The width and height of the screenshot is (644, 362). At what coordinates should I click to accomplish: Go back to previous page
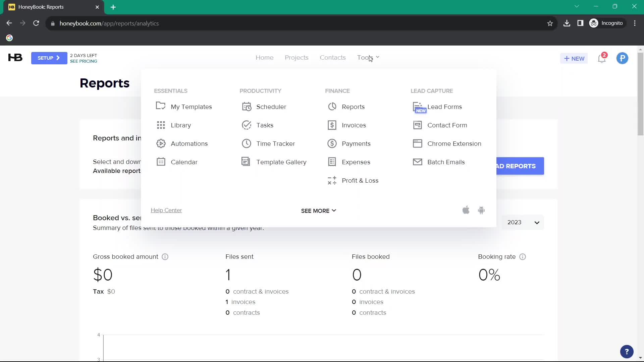point(9,23)
